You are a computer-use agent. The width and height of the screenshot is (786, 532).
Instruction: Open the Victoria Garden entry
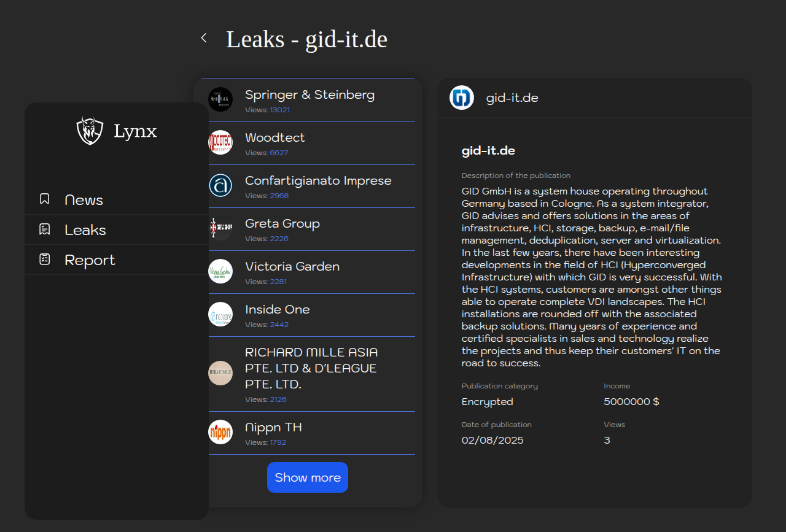coord(308,272)
